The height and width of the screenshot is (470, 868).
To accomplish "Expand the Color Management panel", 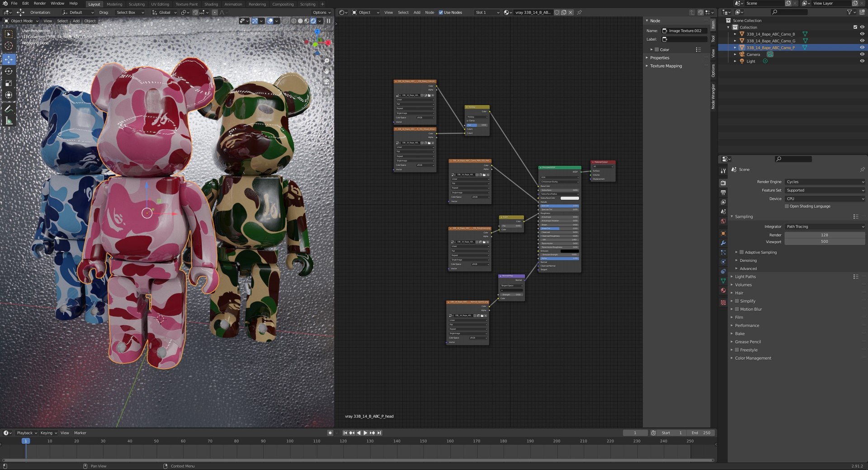I will tap(753, 358).
